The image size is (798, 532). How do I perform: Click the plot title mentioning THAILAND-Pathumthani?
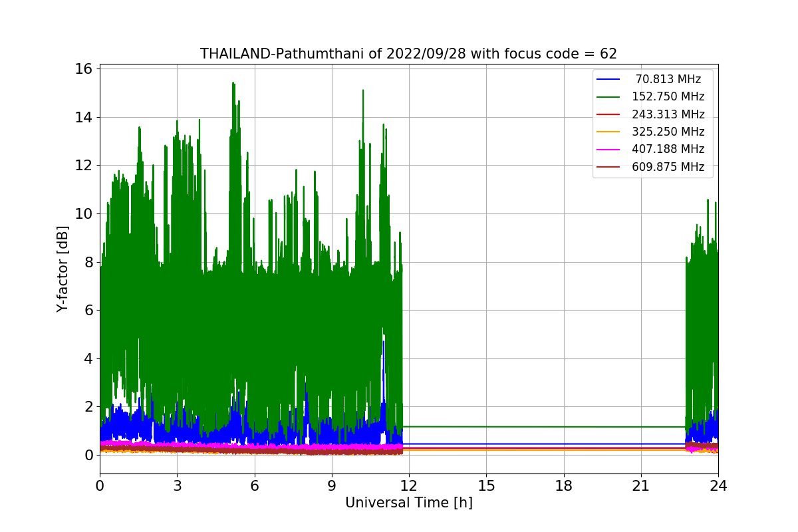408,54
